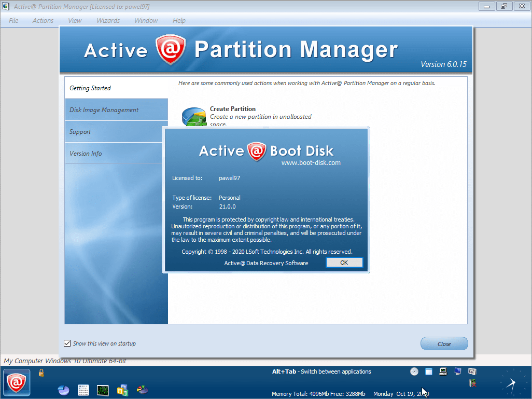Screen dimensions: 532x399
Task: Click the camera screenshot tray icon
Action: [472, 372]
